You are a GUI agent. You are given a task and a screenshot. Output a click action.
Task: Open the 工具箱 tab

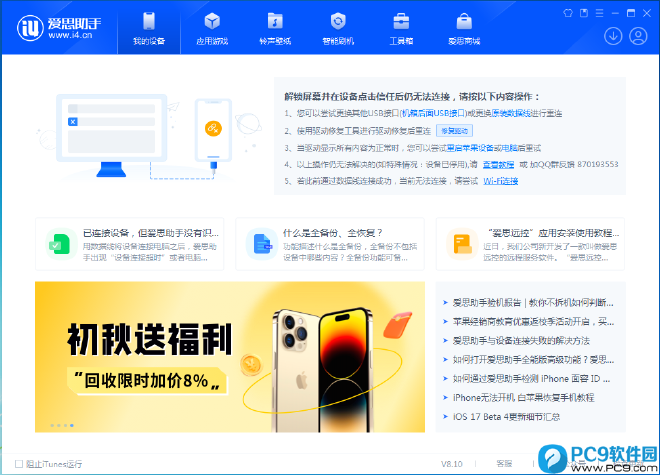click(401, 28)
